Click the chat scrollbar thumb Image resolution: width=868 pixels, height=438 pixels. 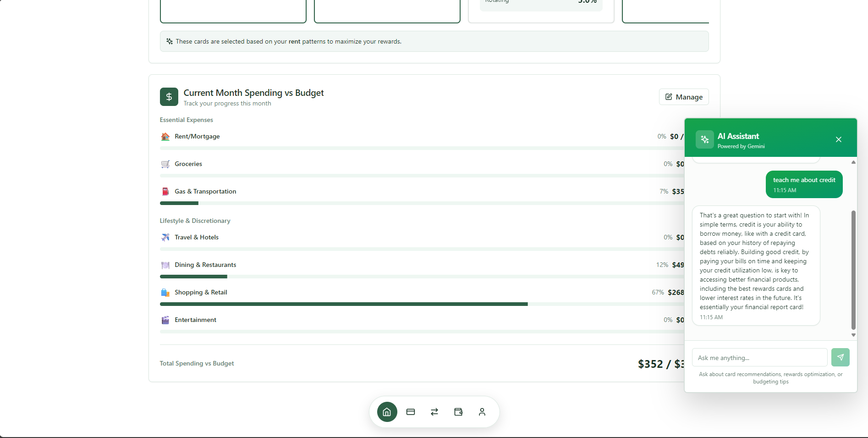[853, 270]
